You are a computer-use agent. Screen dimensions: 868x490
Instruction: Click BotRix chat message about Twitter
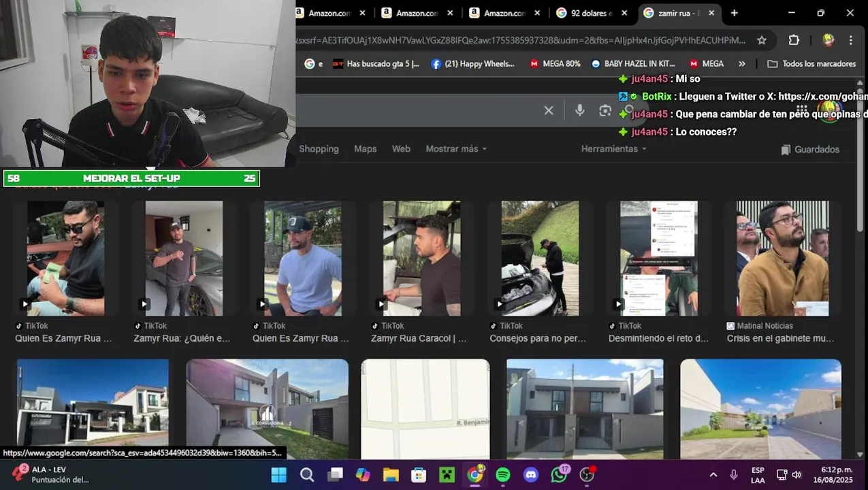point(743,97)
